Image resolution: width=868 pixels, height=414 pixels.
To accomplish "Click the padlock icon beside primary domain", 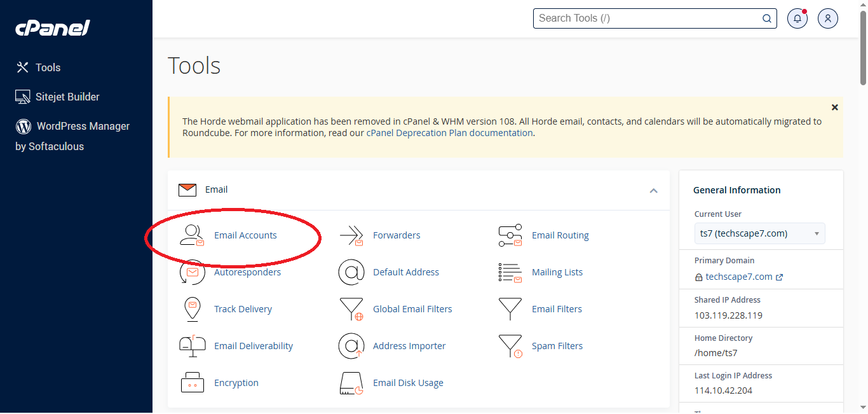I will click(698, 277).
